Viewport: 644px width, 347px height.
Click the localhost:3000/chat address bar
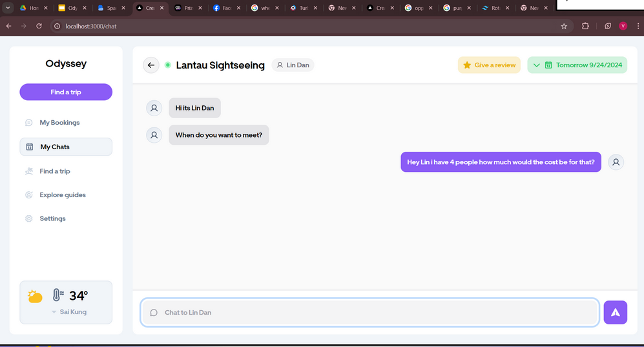312,26
